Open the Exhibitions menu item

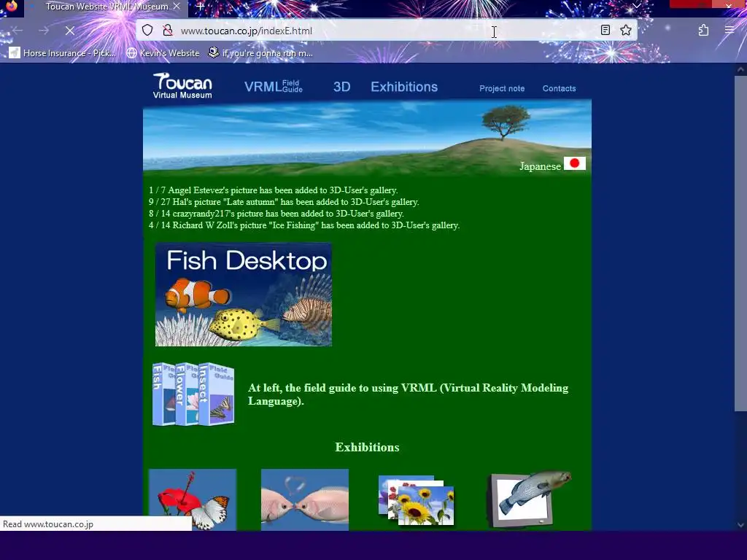[x=404, y=87]
